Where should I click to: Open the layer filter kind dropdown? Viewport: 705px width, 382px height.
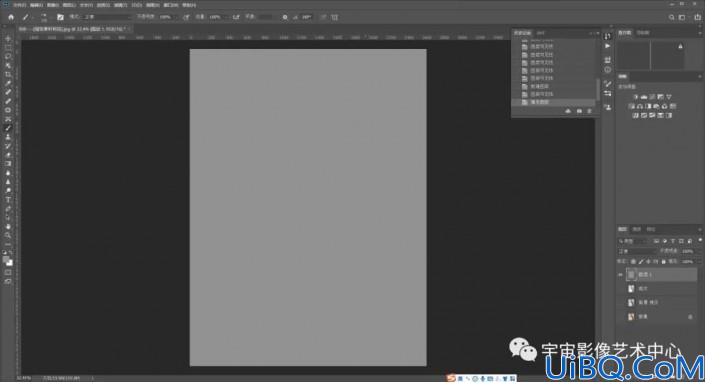pos(634,241)
